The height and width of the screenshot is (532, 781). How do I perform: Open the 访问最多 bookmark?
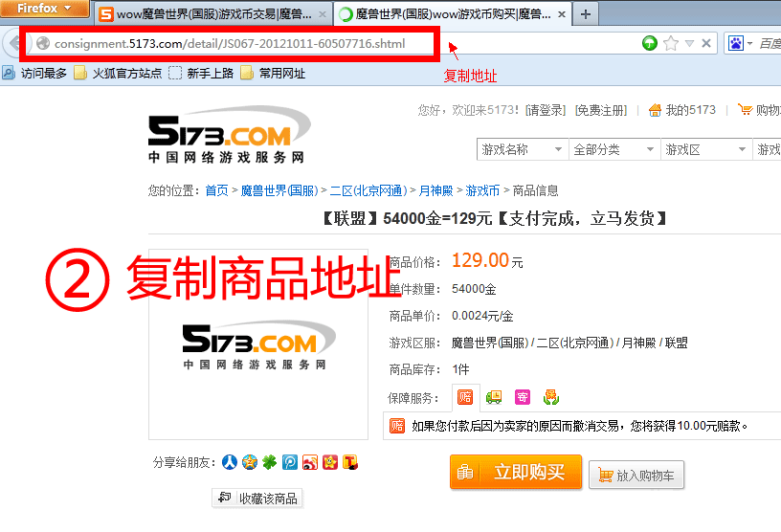pyautogui.click(x=34, y=74)
